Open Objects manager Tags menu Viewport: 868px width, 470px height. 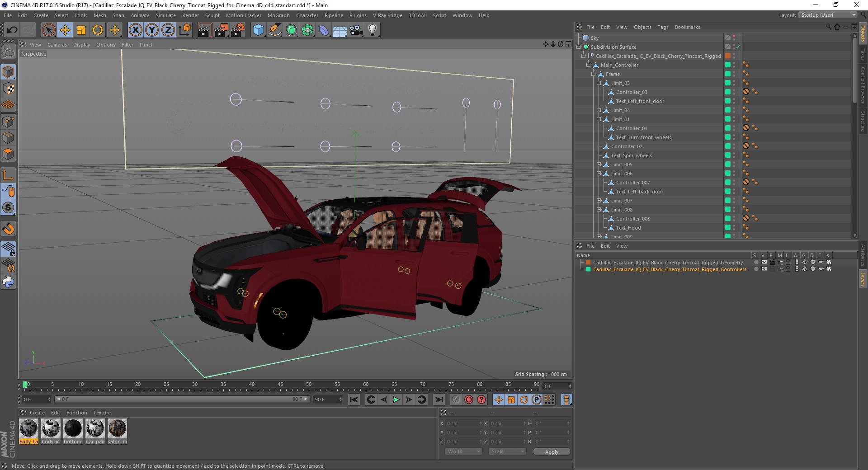pos(663,27)
